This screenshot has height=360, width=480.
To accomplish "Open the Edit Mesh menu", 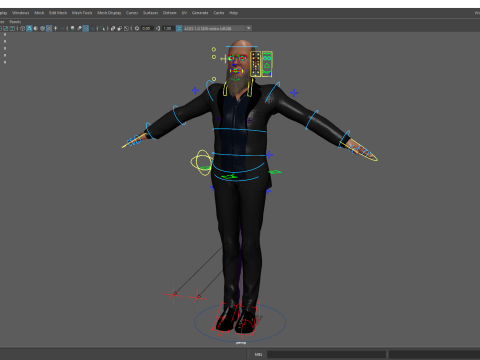I will tap(58, 13).
